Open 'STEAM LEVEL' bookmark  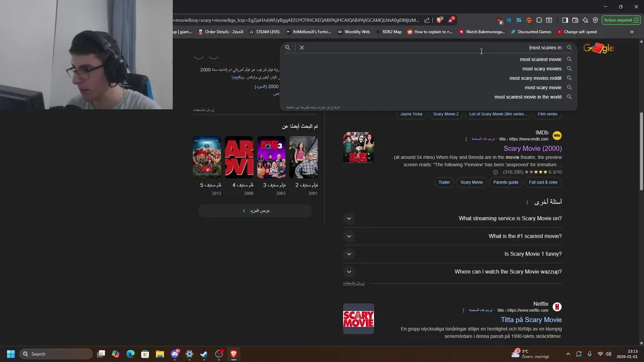click(x=265, y=32)
